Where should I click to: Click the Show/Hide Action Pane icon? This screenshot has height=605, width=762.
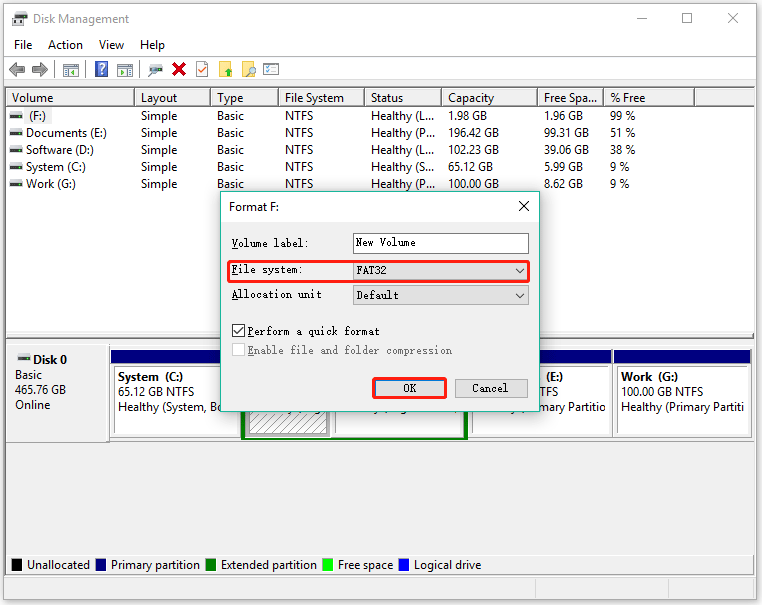[x=125, y=70]
